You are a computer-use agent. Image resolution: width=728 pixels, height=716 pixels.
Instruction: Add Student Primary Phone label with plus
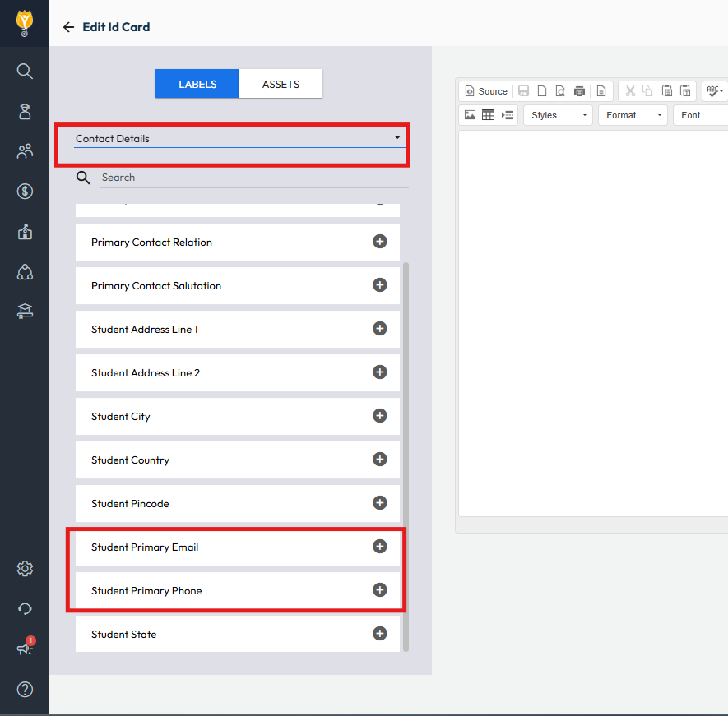point(380,590)
